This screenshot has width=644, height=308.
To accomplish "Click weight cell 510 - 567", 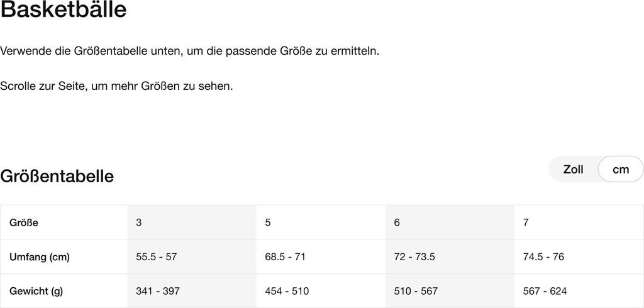I will (416, 291).
